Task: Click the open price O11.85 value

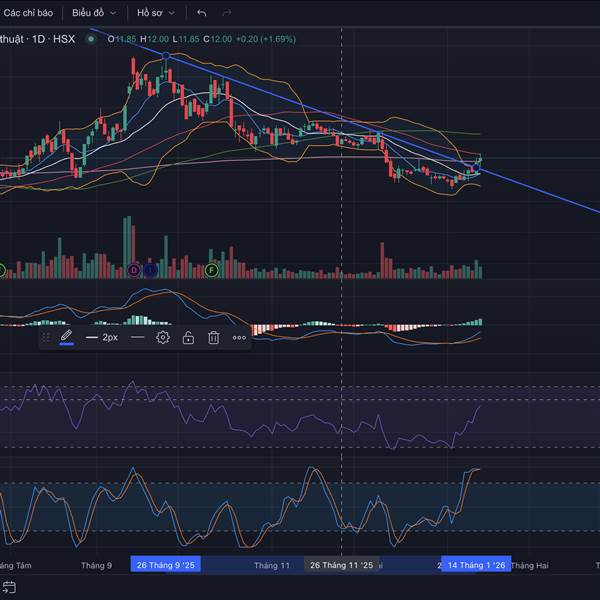Action: 122,39
